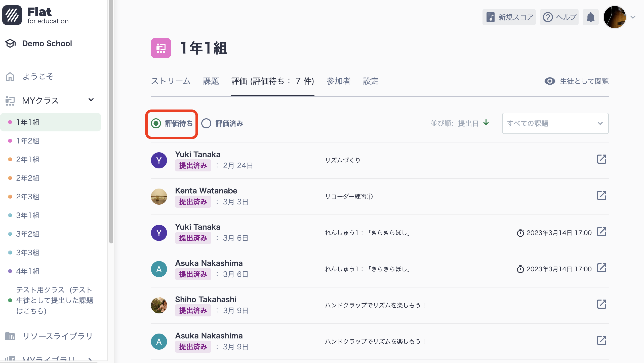Toggle the 提出日 sort direction arrow
The height and width of the screenshot is (363, 644).
(486, 123)
